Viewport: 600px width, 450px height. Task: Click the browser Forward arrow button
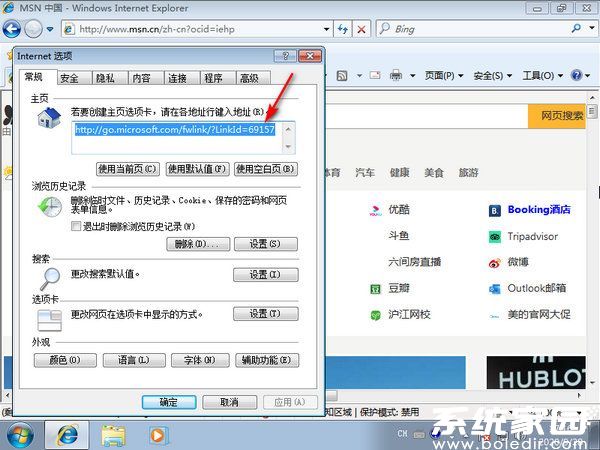34,29
